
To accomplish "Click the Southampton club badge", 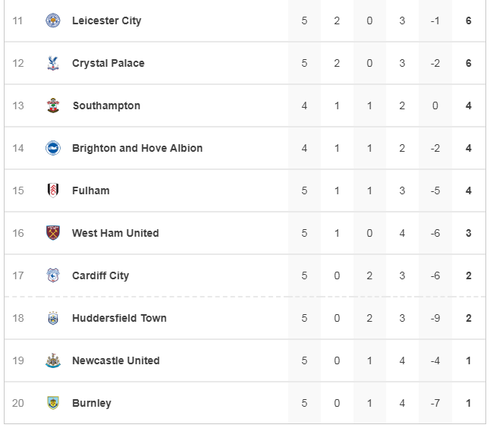I will (x=53, y=106).
